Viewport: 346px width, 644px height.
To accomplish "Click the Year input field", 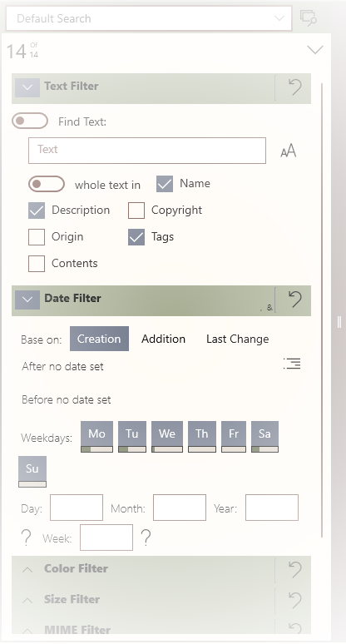I will tap(272, 508).
